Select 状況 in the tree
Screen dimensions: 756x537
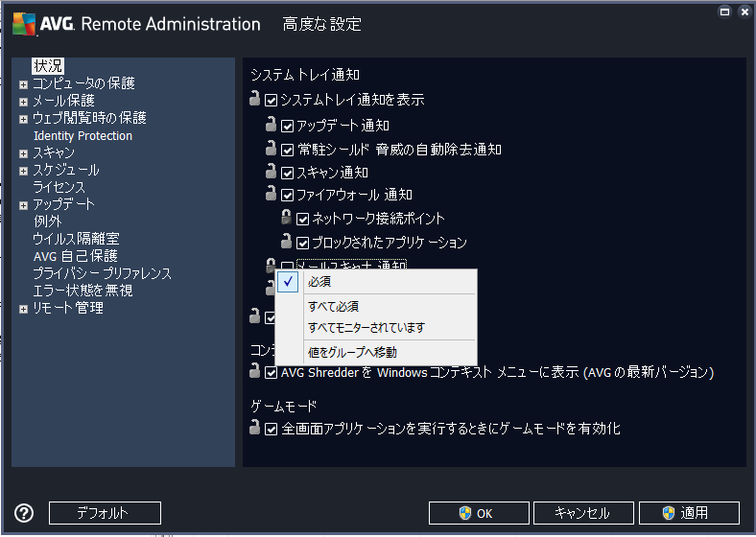(48, 66)
